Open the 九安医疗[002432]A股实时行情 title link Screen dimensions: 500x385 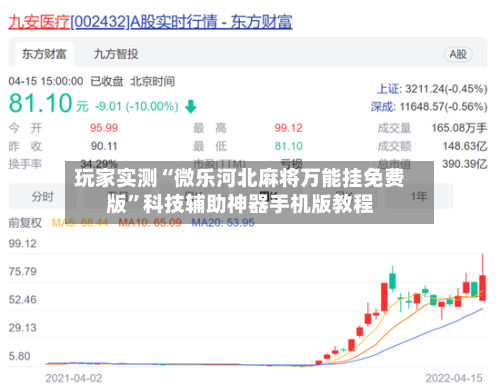150,22
